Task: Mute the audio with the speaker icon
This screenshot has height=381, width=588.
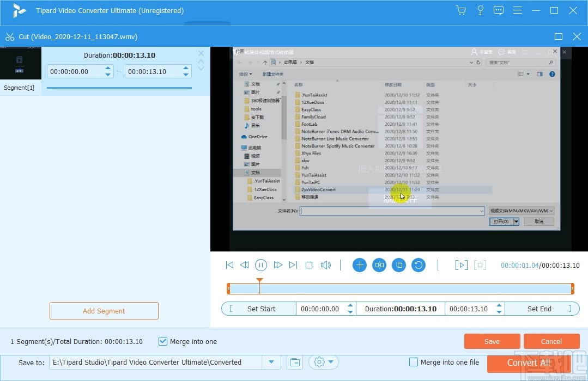Action: tap(326, 265)
